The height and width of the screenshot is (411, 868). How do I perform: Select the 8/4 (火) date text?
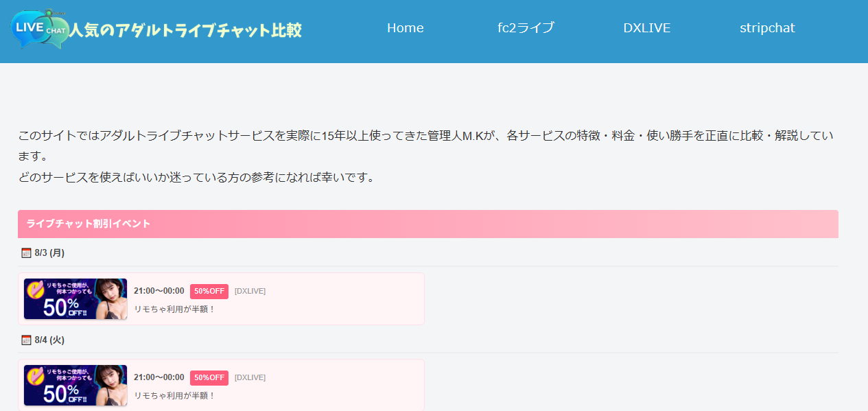(x=49, y=340)
